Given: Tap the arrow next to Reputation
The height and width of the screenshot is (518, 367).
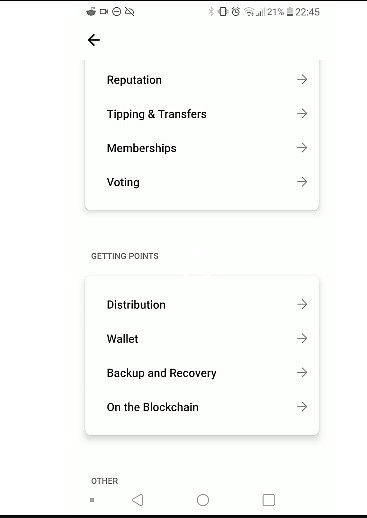Looking at the screenshot, I should point(302,79).
